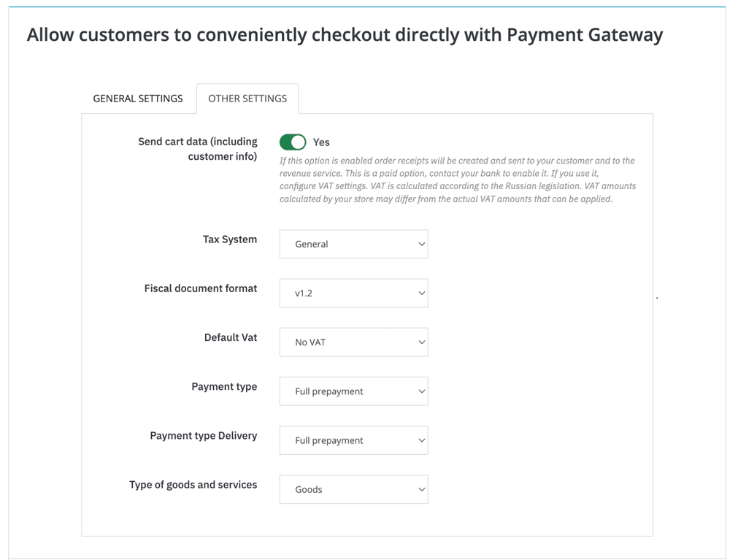Image resolution: width=730 pixels, height=560 pixels.
Task: Click the Fiscal document format label
Action: tap(201, 288)
